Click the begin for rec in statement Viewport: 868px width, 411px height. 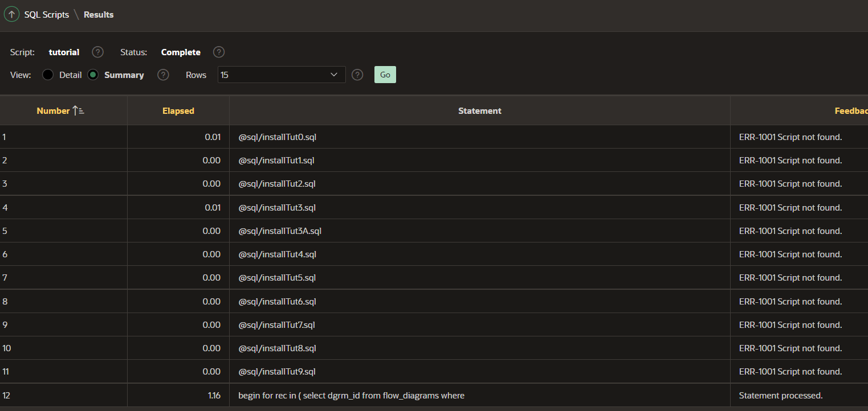[352, 395]
